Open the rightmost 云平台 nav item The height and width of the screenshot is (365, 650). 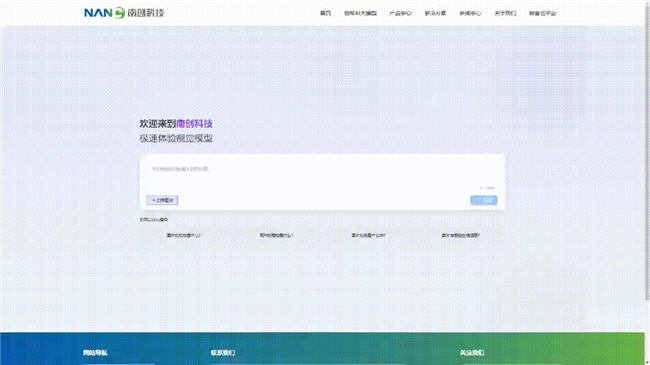[542, 13]
